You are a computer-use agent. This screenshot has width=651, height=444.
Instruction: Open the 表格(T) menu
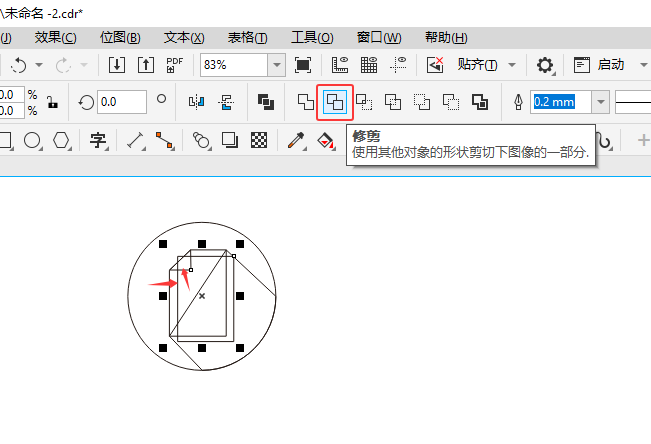point(247,38)
